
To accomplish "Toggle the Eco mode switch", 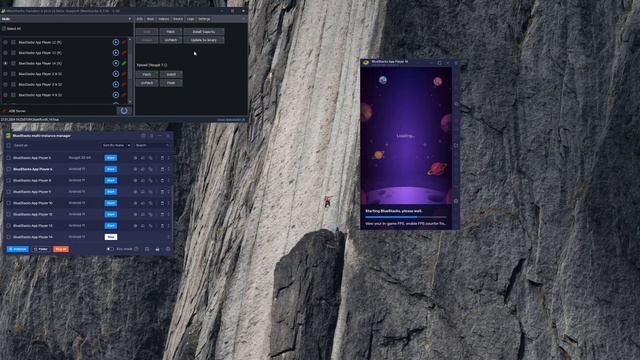I will (x=110, y=249).
